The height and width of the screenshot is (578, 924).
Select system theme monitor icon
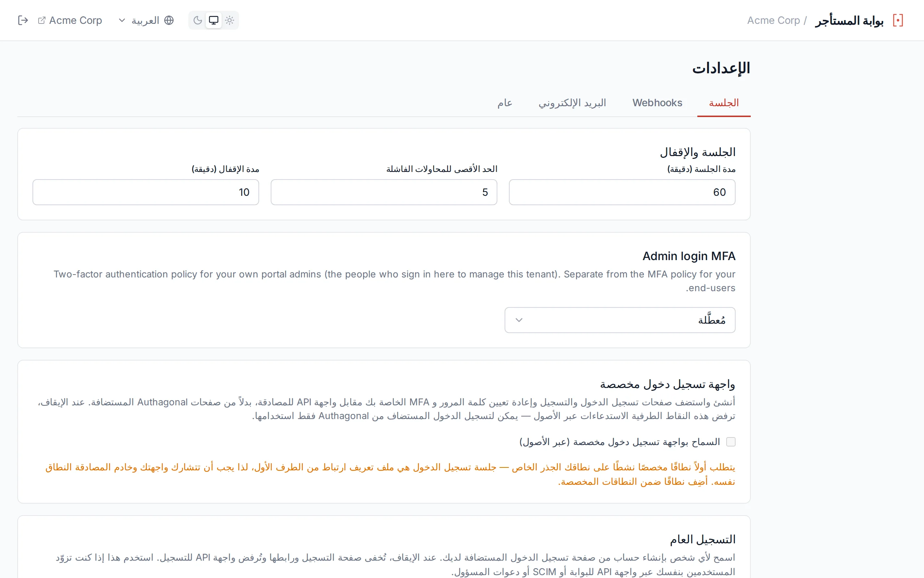coord(213,20)
